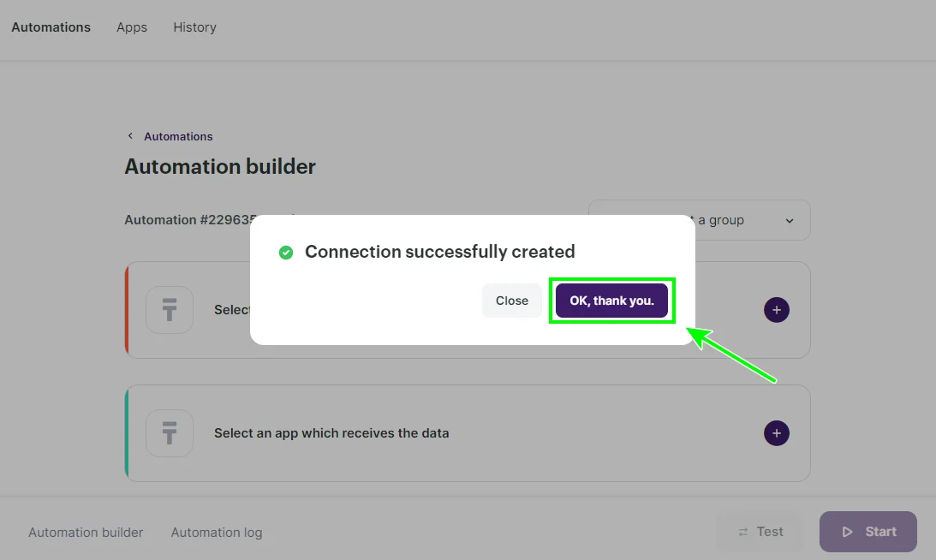Viewport: 936px width, 560px height.
Task: Select the placeholder app icon beside 'Select an app which receives the data'
Action: point(170,433)
